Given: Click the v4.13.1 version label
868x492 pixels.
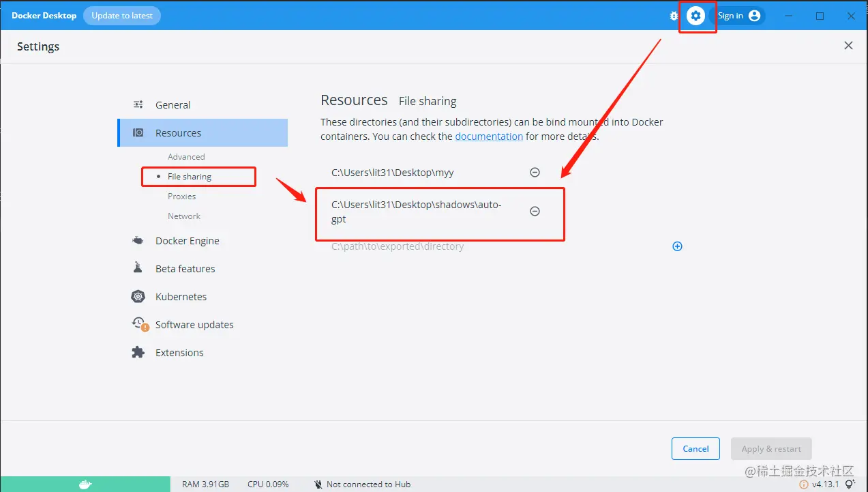Looking at the screenshot, I should (x=826, y=484).
